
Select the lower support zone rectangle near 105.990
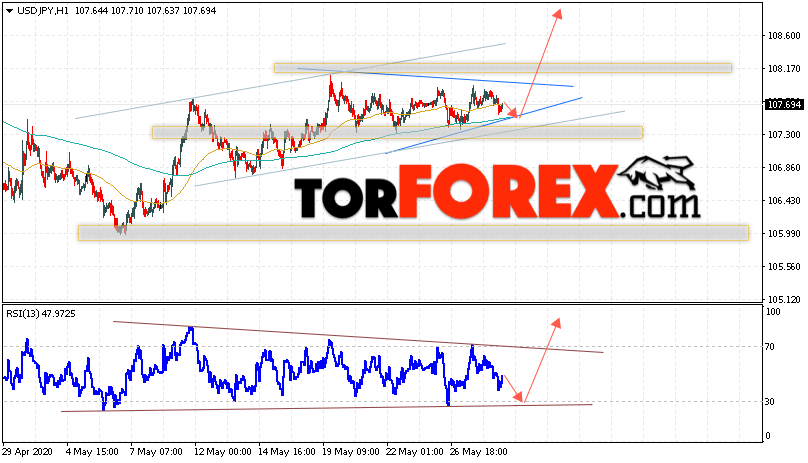coord(413,233)
